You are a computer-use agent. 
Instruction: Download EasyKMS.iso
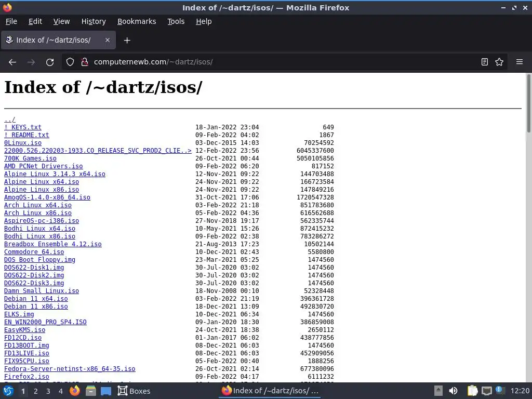[25, 330]
